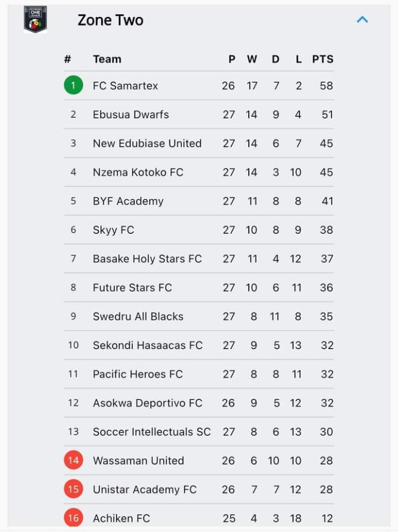The height and width of the screenshot is (532, 398).
Task: Collapse the Zone Two section chevron
Action: (x=363, y=19)
